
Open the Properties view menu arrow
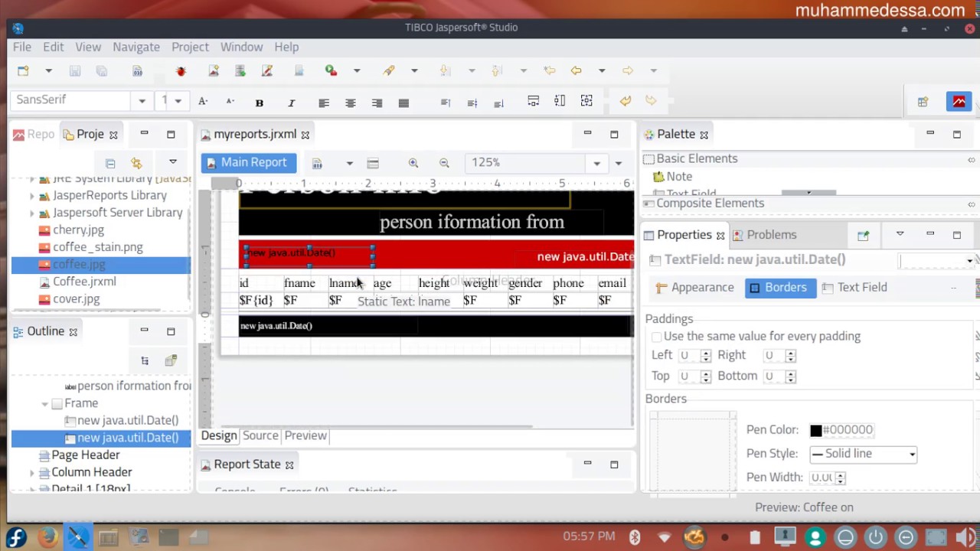coord(900,234)
